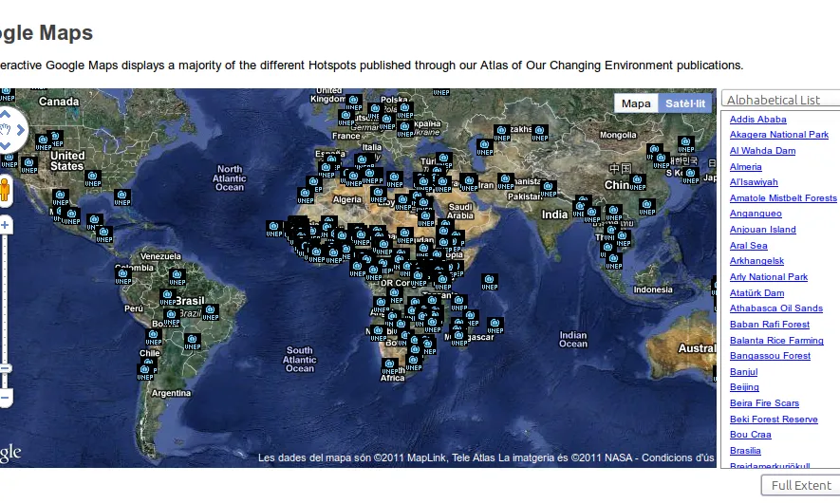Screen dimensions: 840x504
Task: Open Amatole Mistbelt Forests link
Action: (783, 197)
